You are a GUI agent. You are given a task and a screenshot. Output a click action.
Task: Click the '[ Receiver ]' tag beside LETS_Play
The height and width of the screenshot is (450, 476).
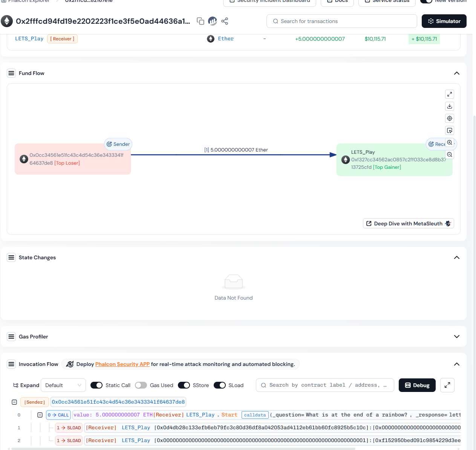pos(62,39)
